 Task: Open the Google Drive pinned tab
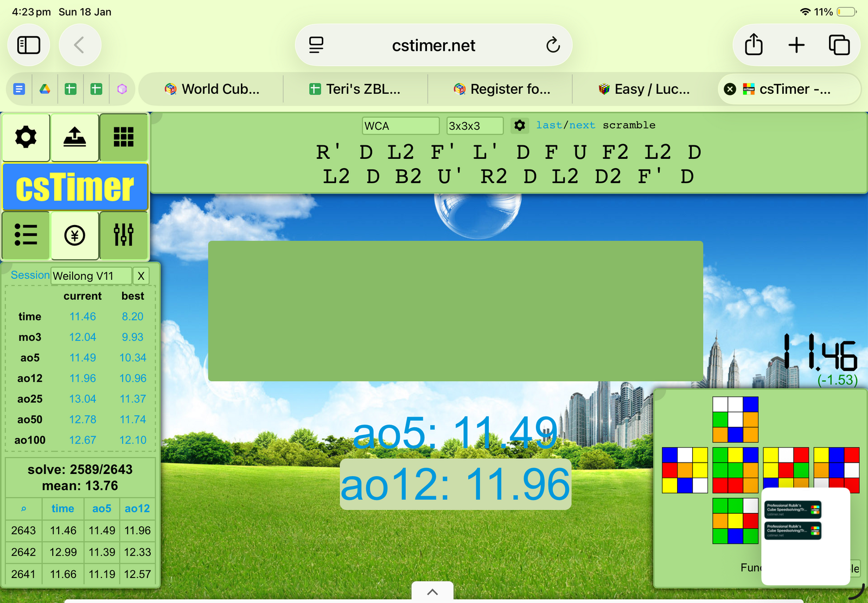tap(45, 89)
